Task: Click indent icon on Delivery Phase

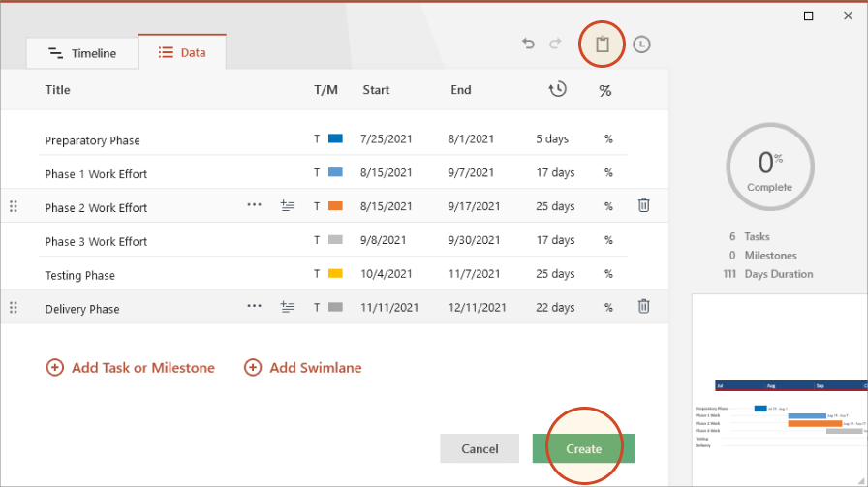Action: coord(288,307)
